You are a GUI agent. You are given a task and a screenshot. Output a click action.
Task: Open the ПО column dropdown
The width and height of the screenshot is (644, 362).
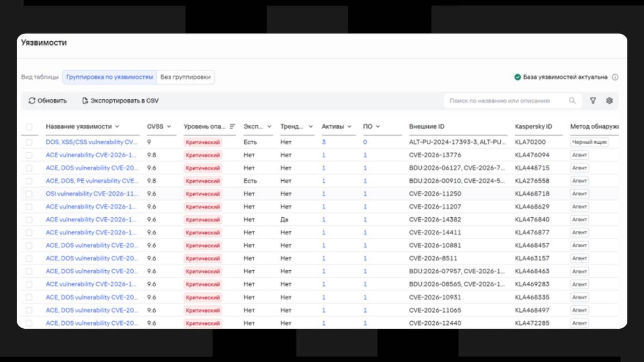point(378,127)
